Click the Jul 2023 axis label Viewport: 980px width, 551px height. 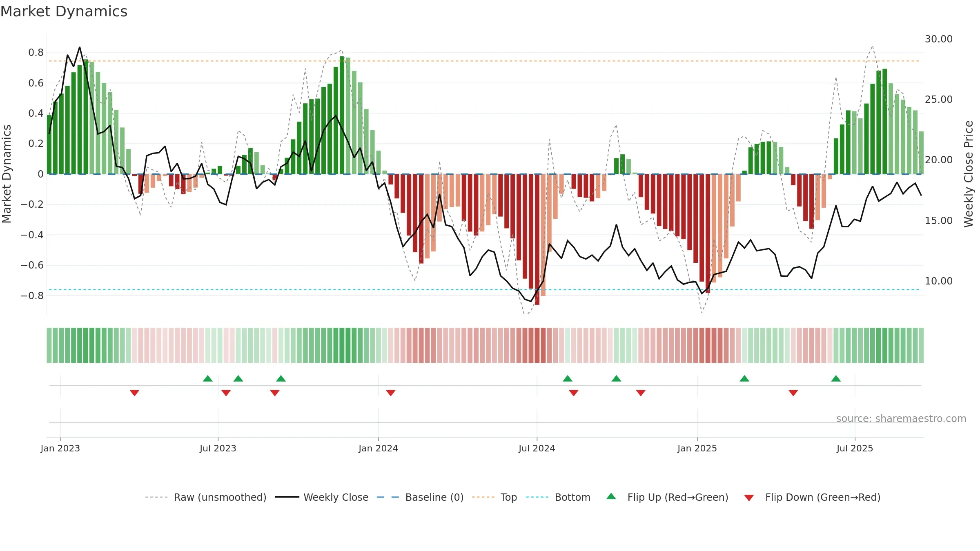point(218,448)
